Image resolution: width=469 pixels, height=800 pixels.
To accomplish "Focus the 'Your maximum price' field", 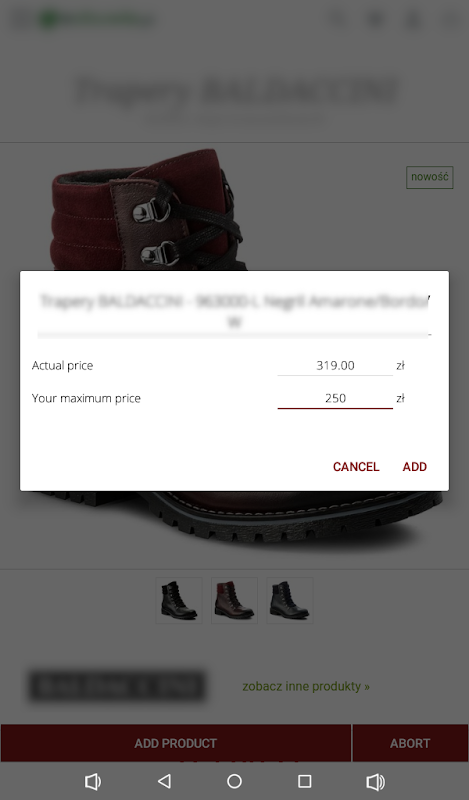I will point(335,398).
